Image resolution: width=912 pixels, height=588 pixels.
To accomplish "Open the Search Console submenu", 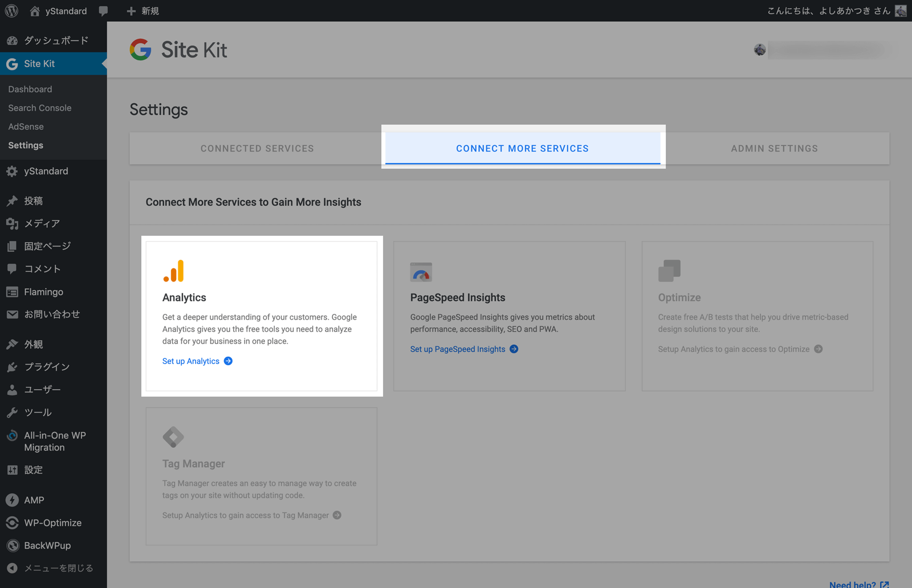I will point(40,108).
